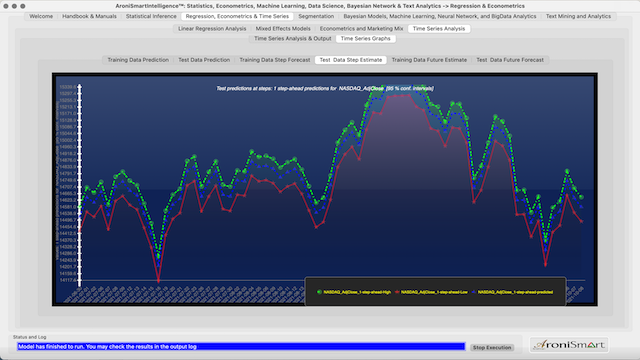Open Econometrics and Marketing Mix sub-tab
Image resolution: width=640 pixels, height=360 pixels.
pos(361,29)
